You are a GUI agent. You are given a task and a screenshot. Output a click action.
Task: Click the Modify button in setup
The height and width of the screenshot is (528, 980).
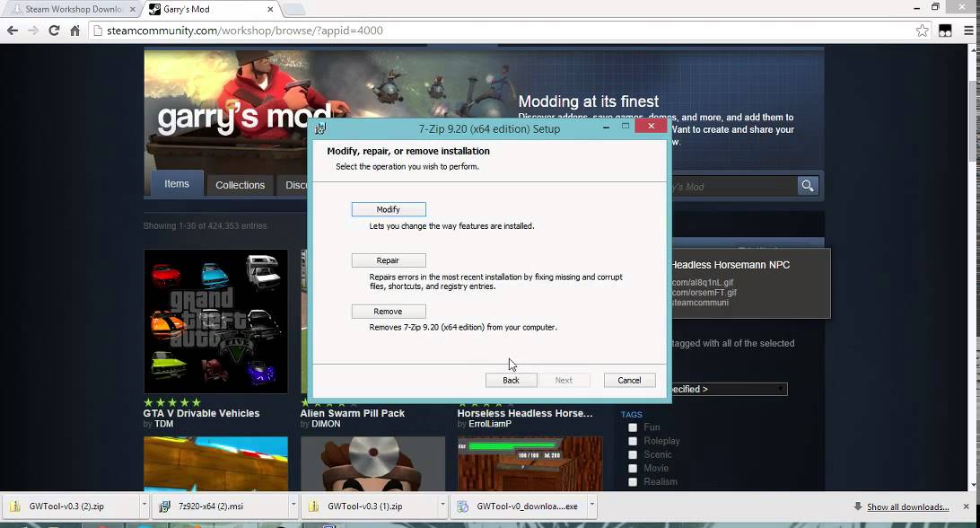click(388, 209)
